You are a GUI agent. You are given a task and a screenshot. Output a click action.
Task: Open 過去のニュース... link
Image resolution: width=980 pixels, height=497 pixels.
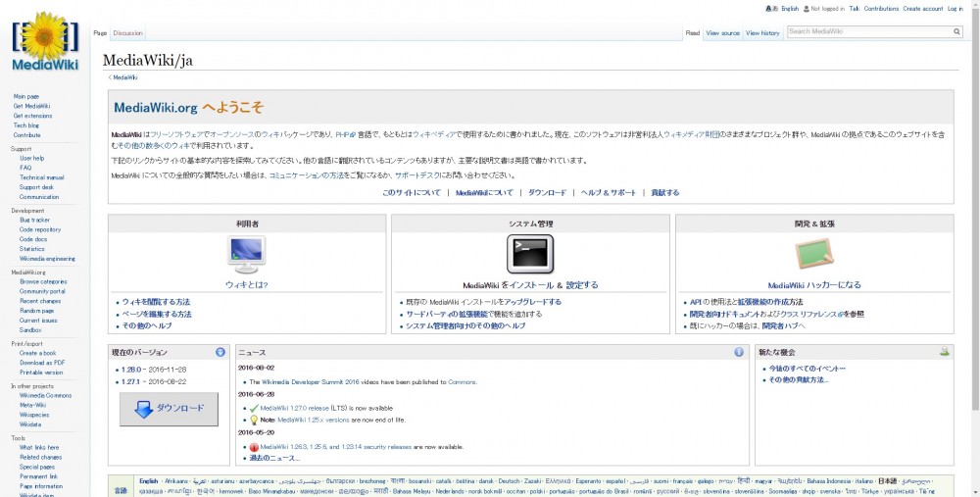click(x=275, y=458)
